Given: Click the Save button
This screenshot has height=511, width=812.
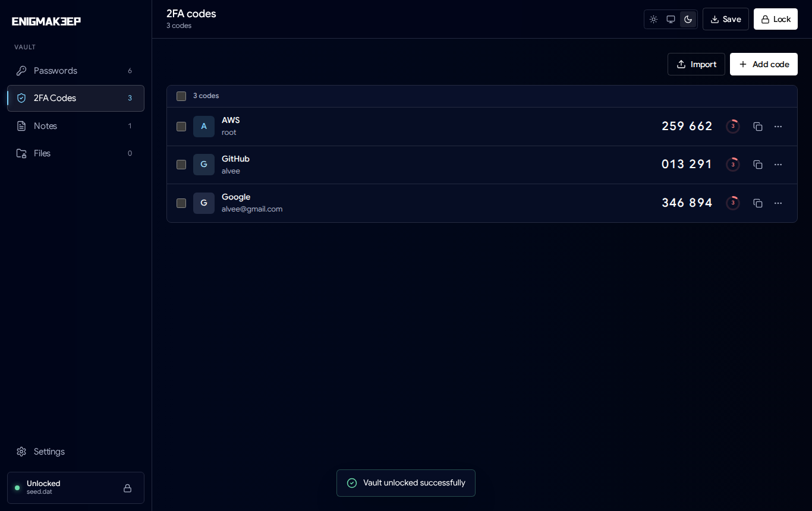Looking at the screenshot, I should tap(726, 19).
